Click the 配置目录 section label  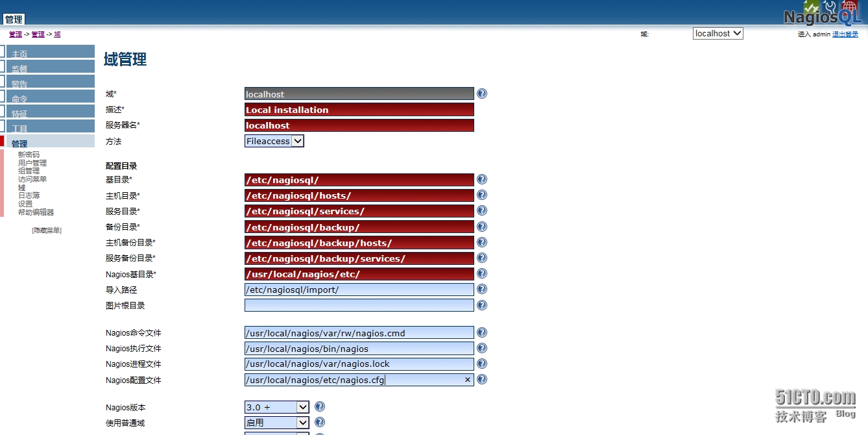pos(121,166)
